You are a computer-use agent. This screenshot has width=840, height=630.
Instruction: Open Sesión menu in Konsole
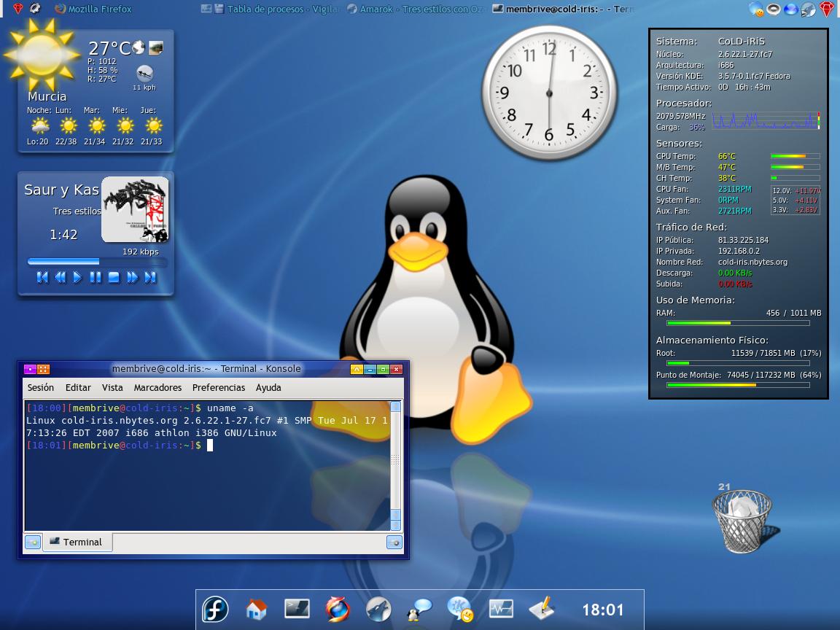click(x=41, y=387)
